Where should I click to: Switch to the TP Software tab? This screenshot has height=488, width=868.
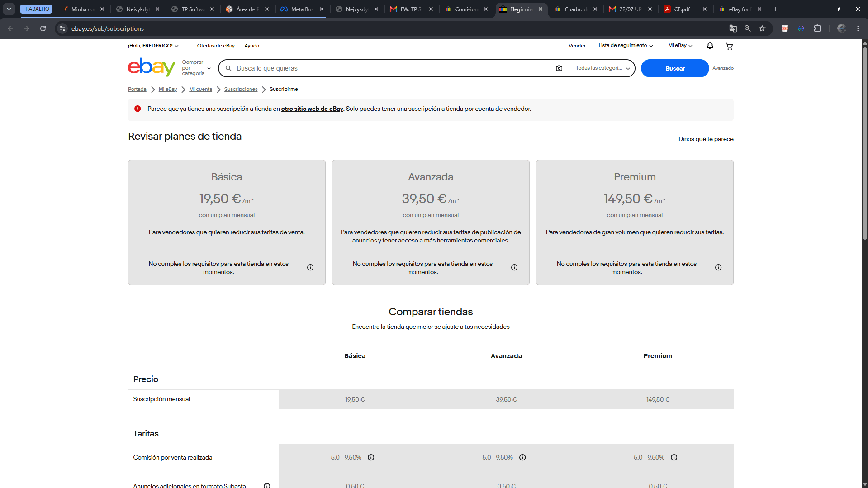(x=193, y=9)
